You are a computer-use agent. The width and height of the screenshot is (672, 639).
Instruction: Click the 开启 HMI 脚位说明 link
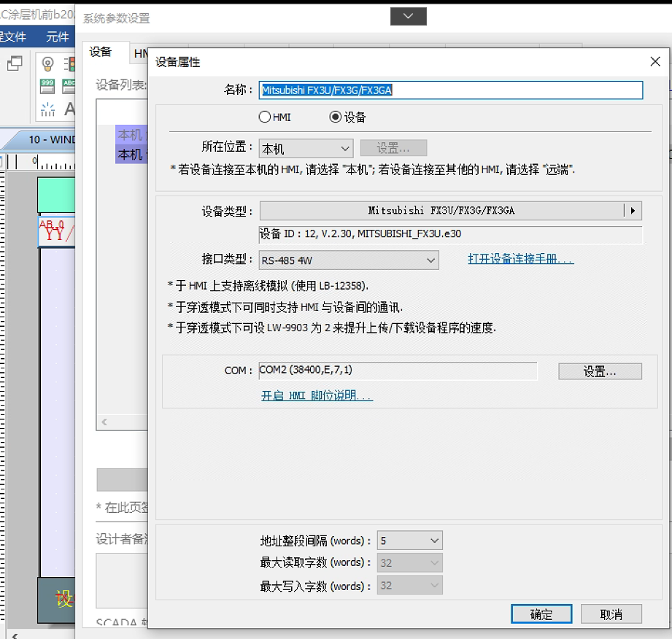(317, 396)
